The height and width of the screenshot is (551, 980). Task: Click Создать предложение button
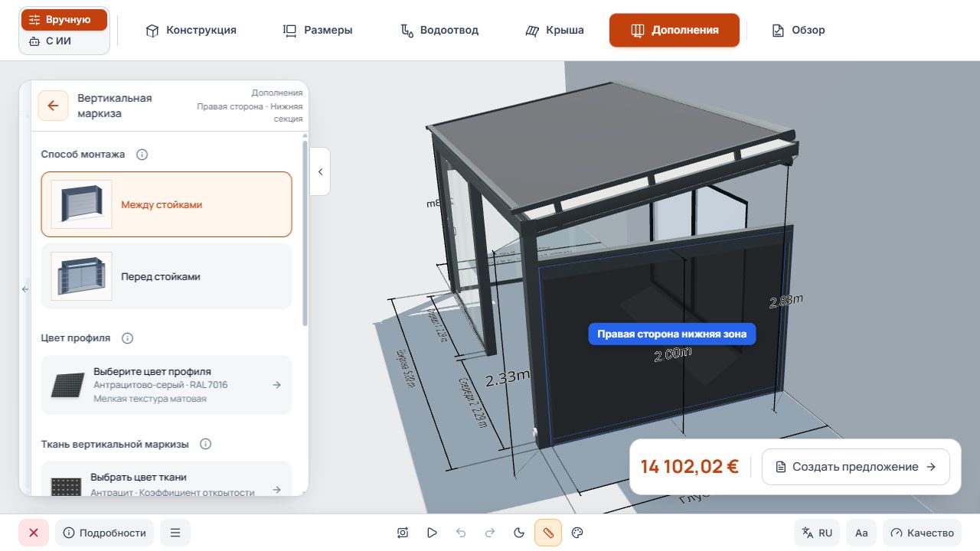pos(856,467)
